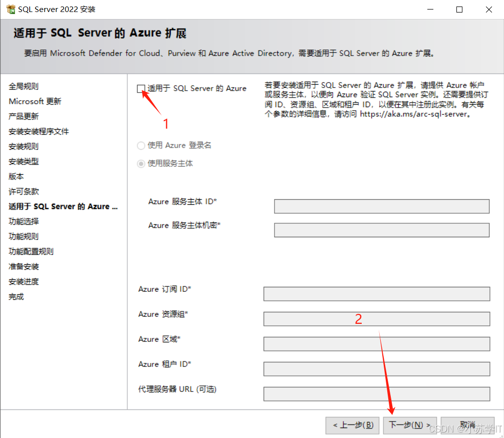Select 许可条款 in the step list
The image size is (504, 438).
[x=24, y=192]
